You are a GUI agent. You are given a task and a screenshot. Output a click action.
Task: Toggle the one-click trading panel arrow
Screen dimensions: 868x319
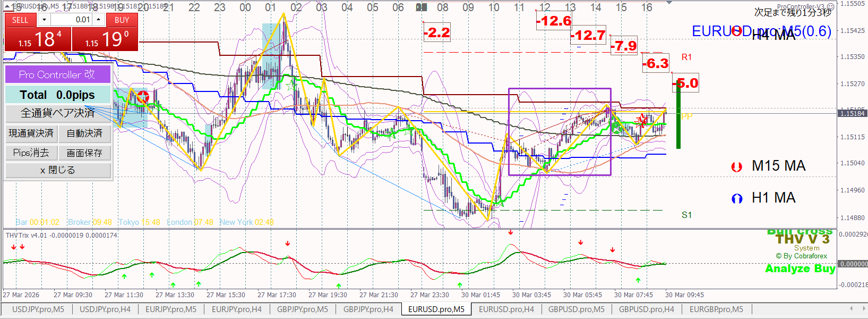[x=7, y=6]
